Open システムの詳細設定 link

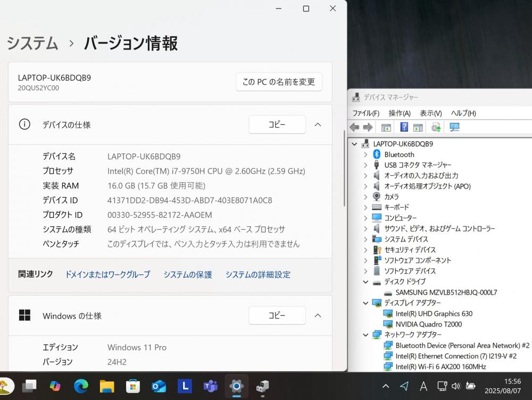[258, 274]
